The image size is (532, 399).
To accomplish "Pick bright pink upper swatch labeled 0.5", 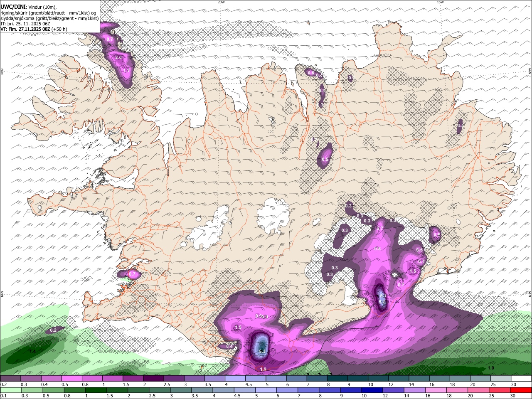I will pyautogui.click(x=71, y=379).
